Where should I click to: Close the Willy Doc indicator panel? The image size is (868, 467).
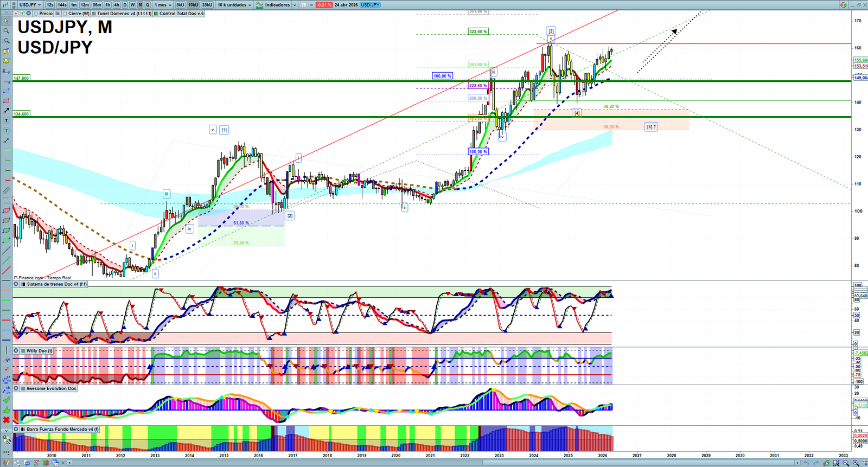[x=16, y=351]
